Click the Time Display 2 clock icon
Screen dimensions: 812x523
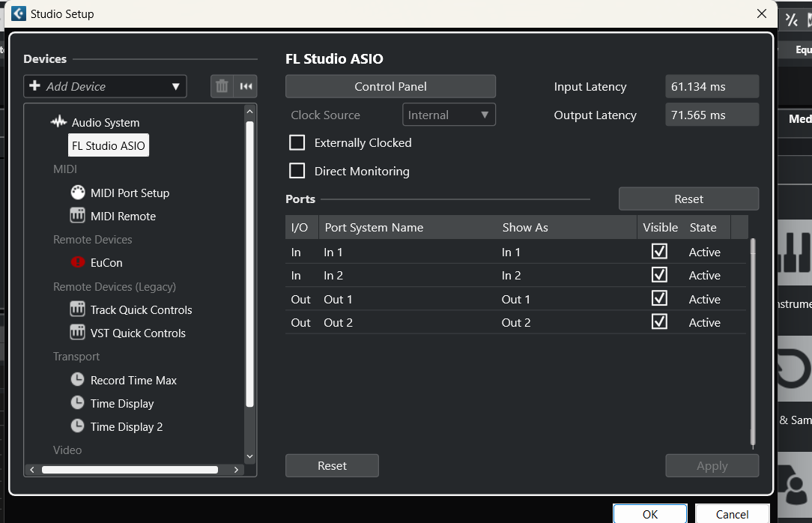(78, 426)
